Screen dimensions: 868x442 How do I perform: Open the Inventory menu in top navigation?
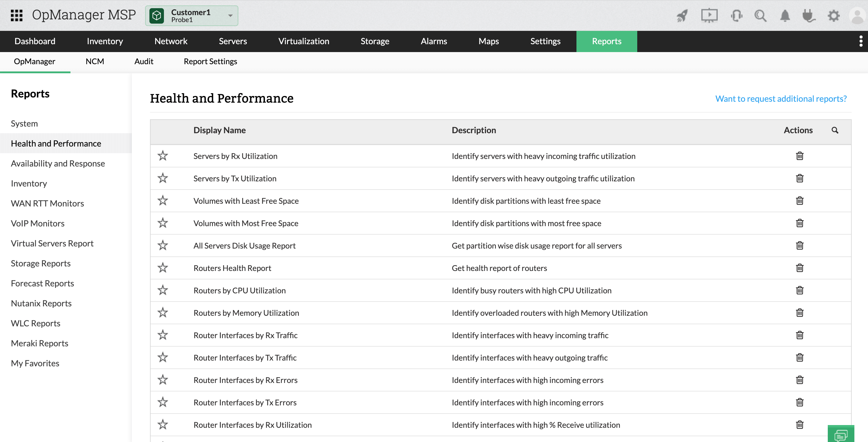(105, 41)
